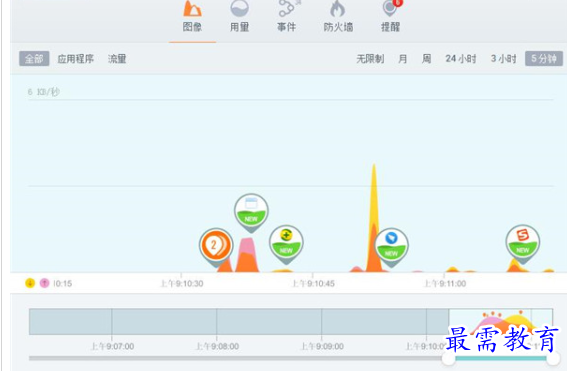Click the right timeline range slider handle
The image size is (567, 371).
point(553,359)
